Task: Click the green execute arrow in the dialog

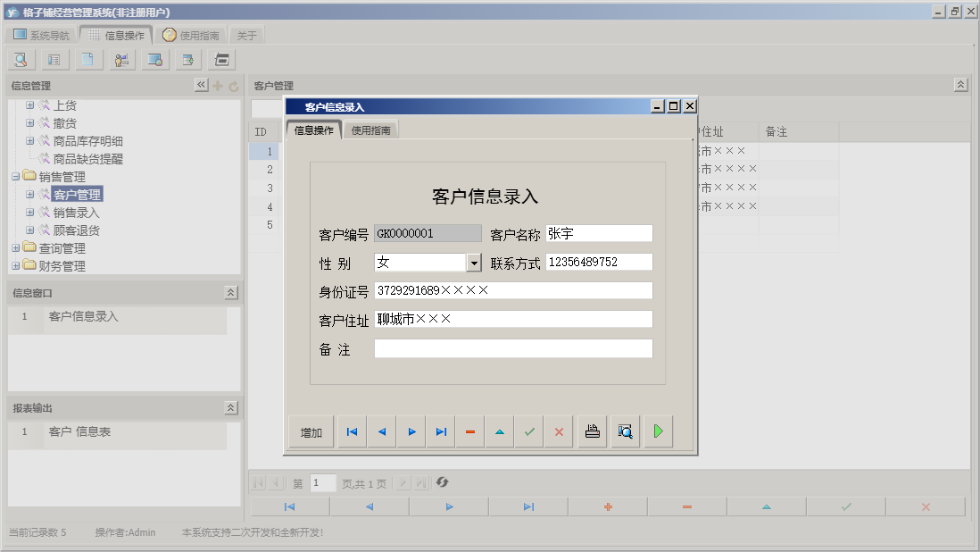Action: click(x=659, y=431)
